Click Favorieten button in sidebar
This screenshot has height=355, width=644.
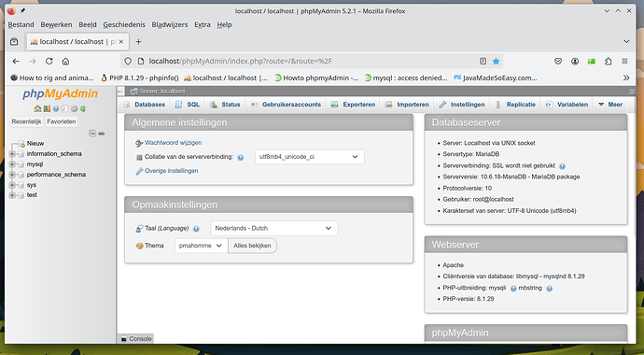tap(62, 121)
